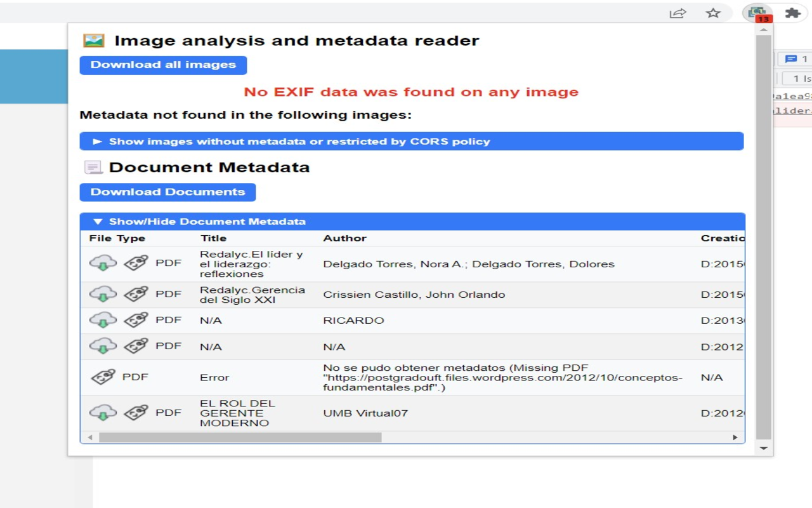Click the image analysis picture icon in the heading
Image resolution: width=812 pixels, height=508 pixels.
click(94, 41)
